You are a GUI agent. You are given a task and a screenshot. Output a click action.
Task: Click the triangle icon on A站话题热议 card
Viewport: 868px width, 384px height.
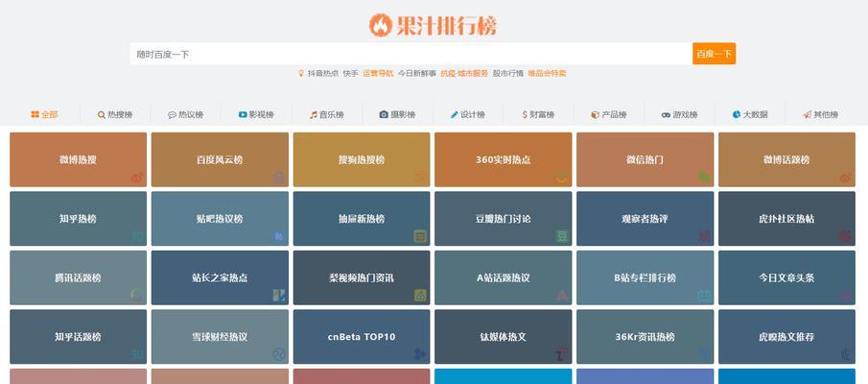click(562, 296)
